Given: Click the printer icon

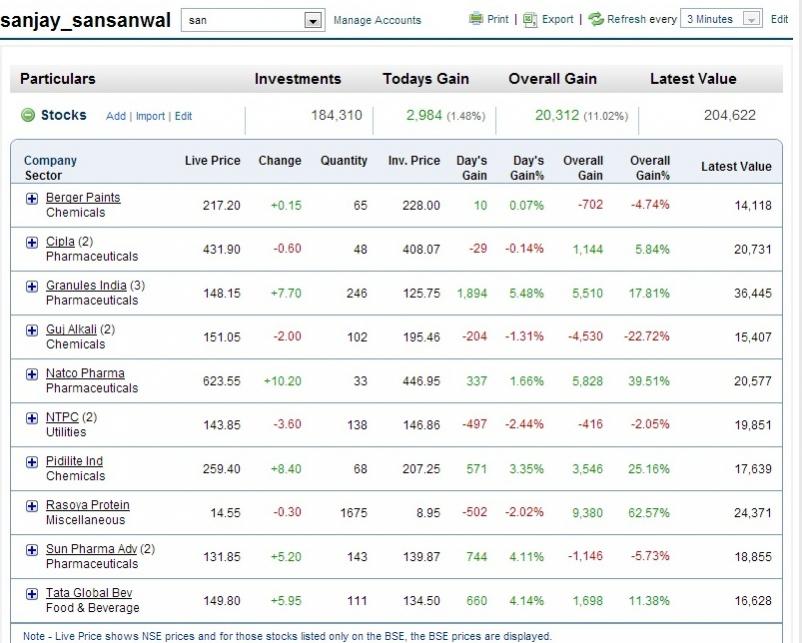Looking at the screenshot, I should point(476,19).
